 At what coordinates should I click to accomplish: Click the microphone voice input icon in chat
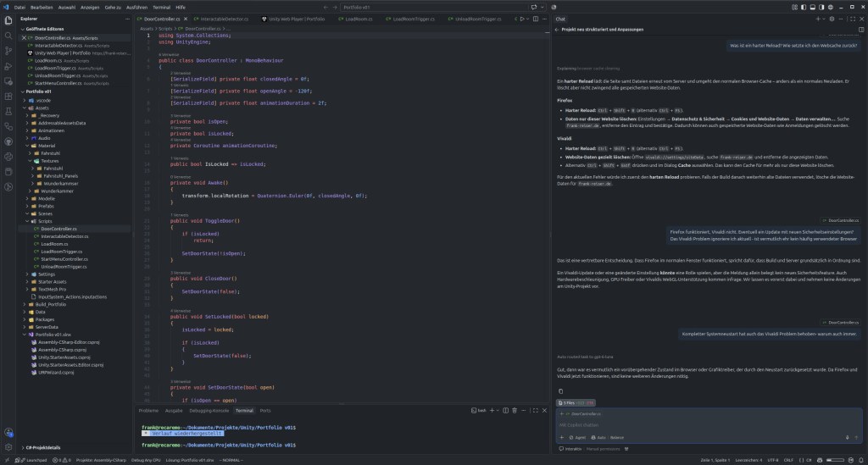coord(847,437)
